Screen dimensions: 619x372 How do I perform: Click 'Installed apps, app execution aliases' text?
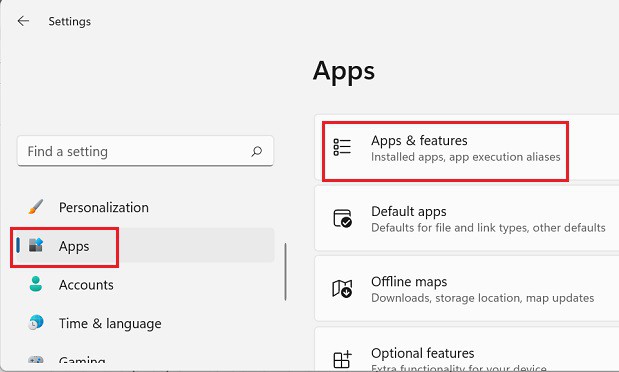pyautogui.click(x=465, y=157)
